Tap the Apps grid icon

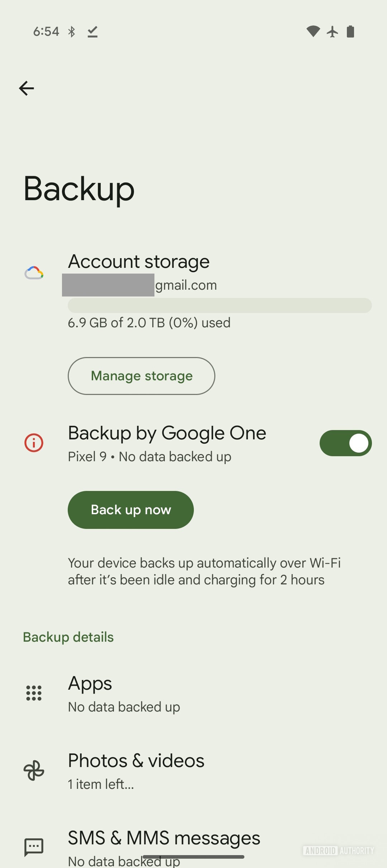(x=34, y=693)
